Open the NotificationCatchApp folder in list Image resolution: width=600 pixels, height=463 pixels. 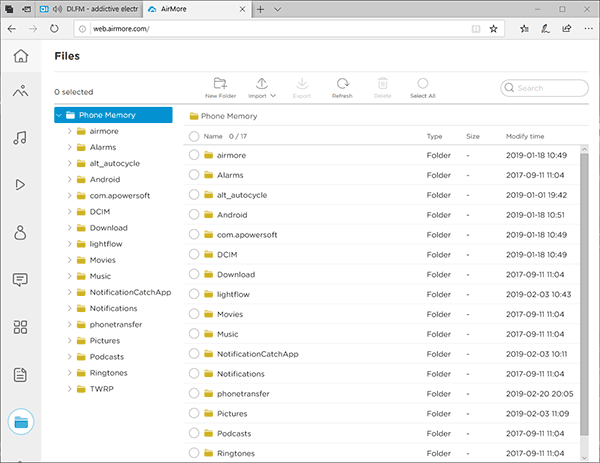(258, 354)
